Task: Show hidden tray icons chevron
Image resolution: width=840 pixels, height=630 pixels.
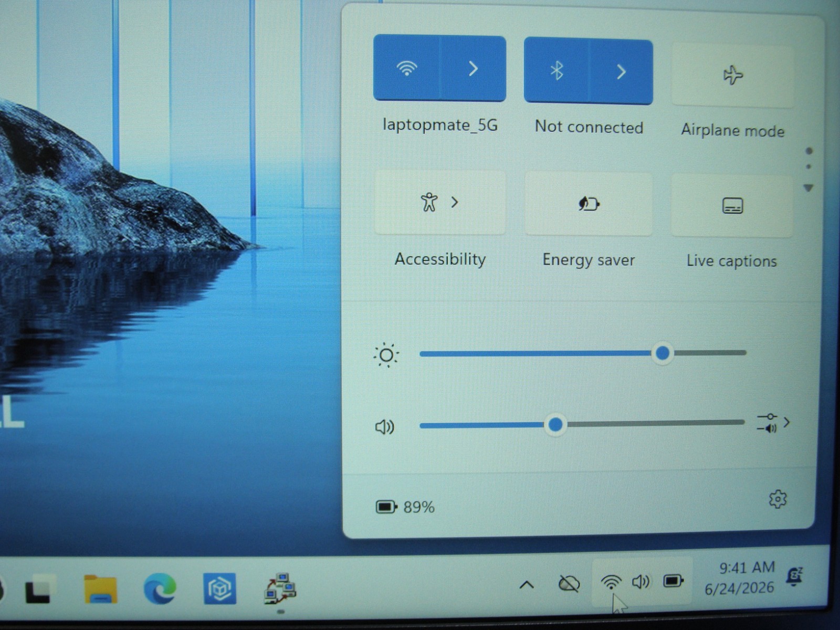Action: [527, 584]
